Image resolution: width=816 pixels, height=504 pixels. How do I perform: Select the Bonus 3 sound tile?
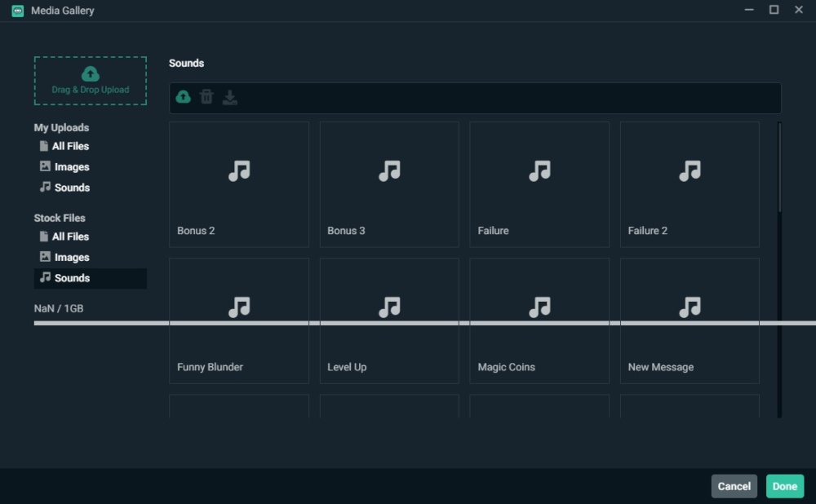pos(389,184)
